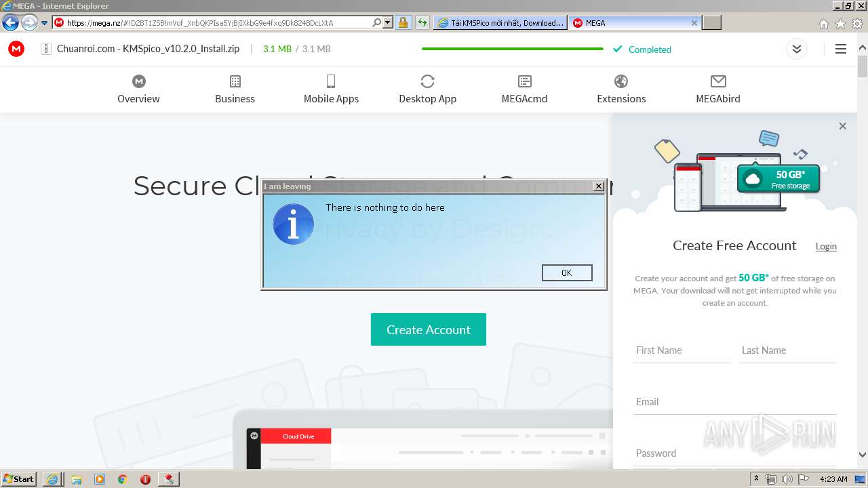Focus the Last Name field

pyautogui.click(x=788, y=350)
